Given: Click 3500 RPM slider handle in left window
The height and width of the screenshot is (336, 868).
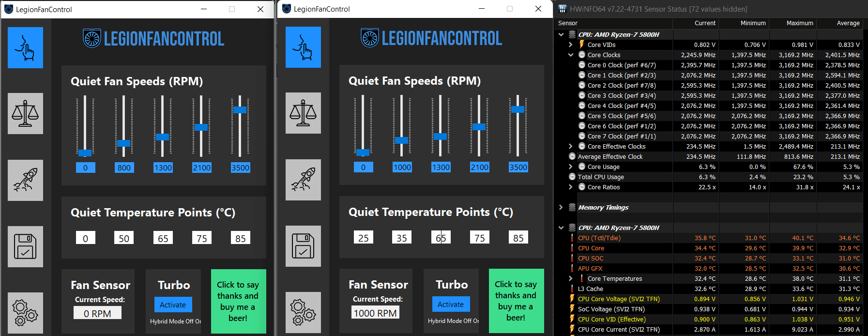Looking at the screenshot, I should (240, 110).
